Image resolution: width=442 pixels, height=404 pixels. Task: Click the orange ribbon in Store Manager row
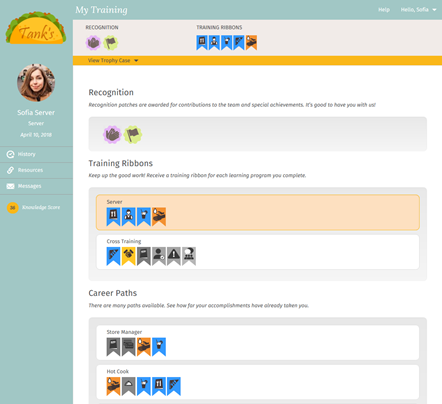coord(144,347)
